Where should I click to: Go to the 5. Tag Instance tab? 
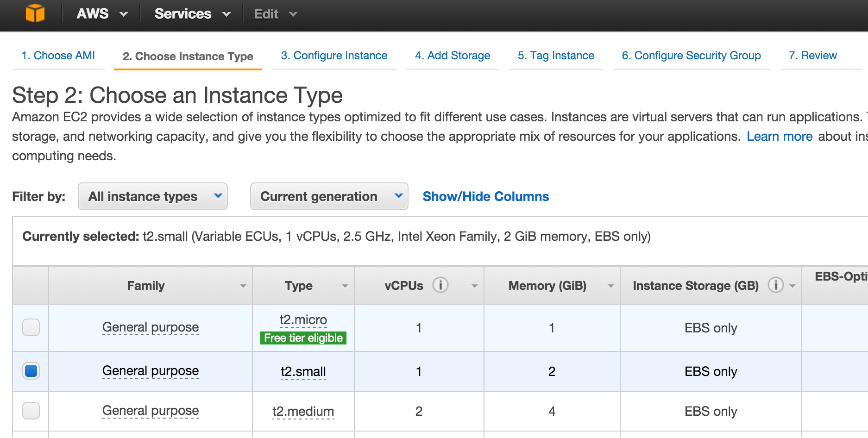click(x=556, y=56)
